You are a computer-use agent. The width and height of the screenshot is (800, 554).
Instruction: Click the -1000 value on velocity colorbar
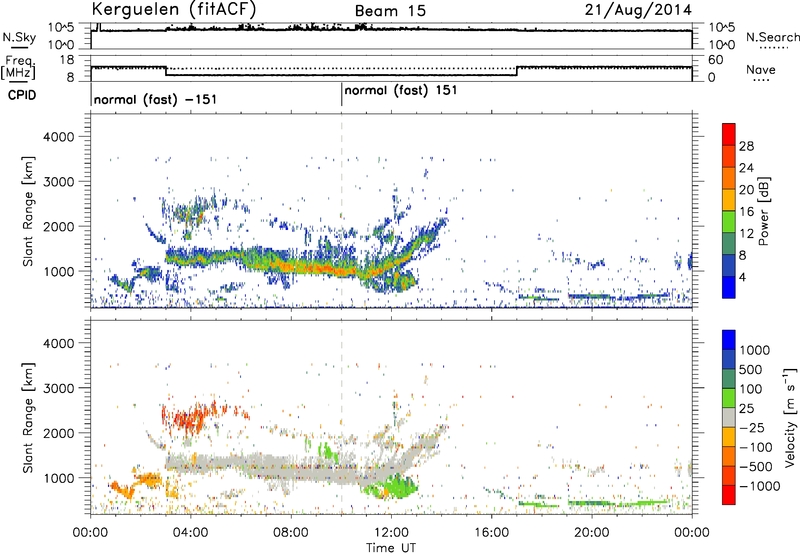[760, 486]
